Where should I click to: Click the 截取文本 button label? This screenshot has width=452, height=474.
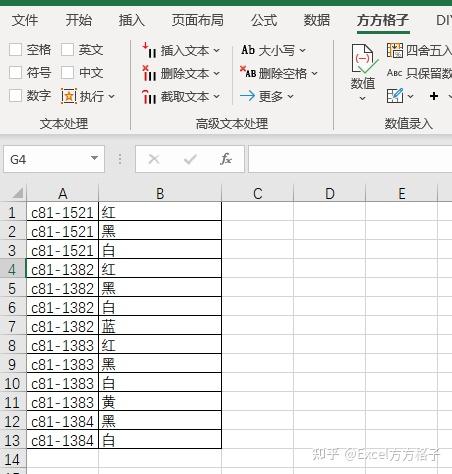185,97
